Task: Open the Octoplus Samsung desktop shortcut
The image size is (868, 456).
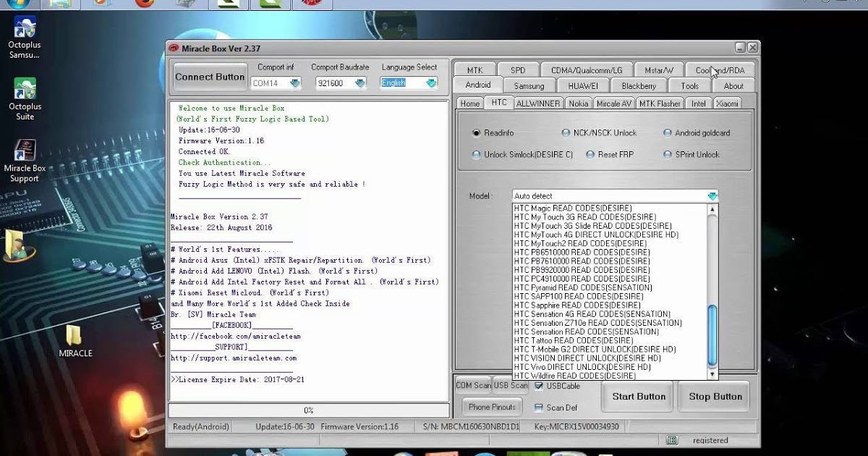Action: pyautogui.click(x=24, y=38)
